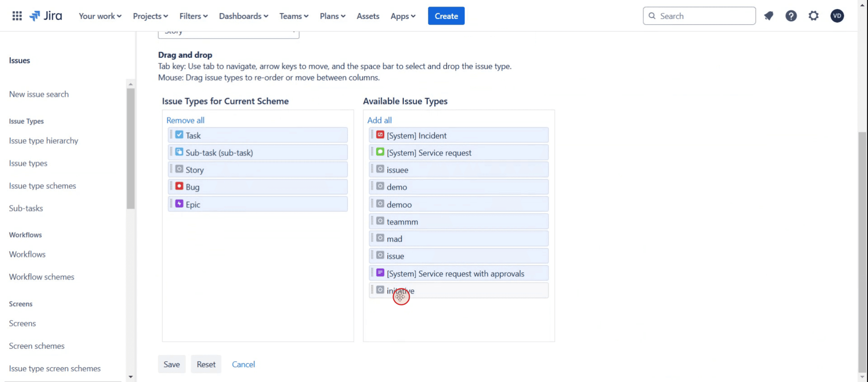
Task: Click the Save button
Action: tap(171, 364)
